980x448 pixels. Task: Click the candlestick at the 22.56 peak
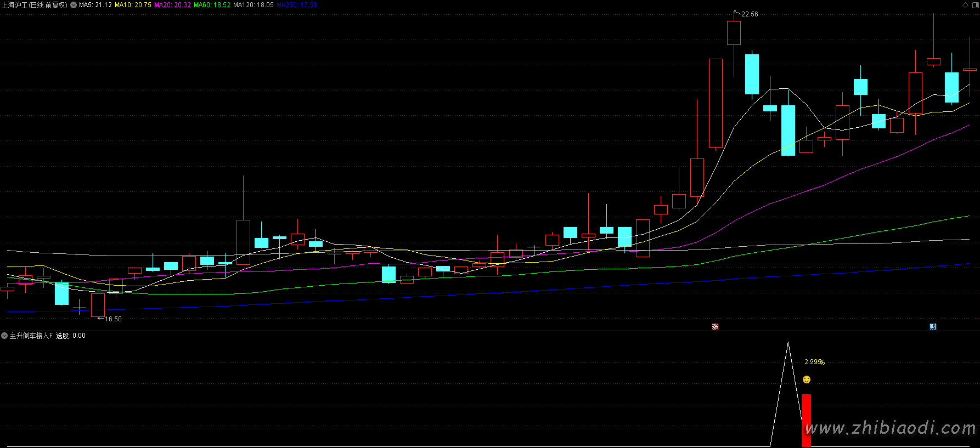tap(734, 33)
